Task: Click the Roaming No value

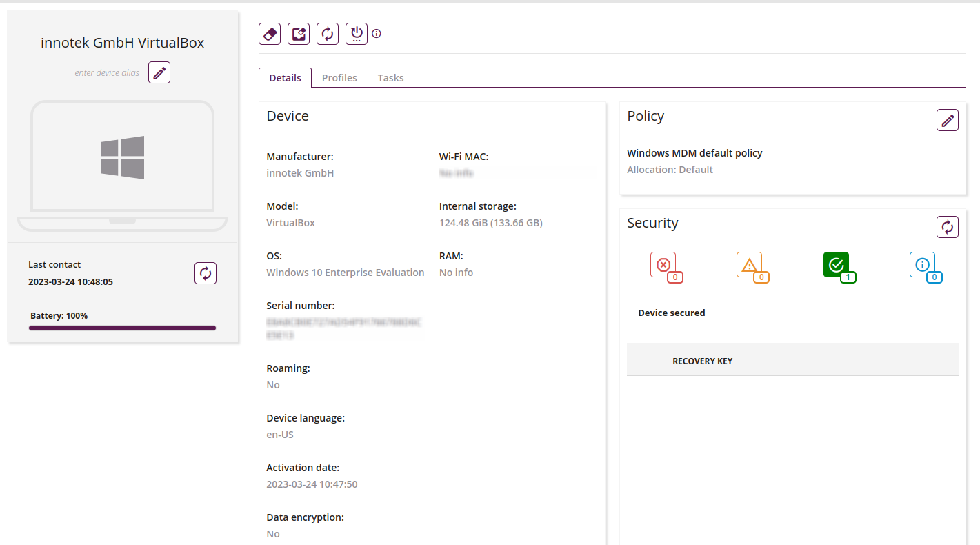Action: [x=273, y=385]
